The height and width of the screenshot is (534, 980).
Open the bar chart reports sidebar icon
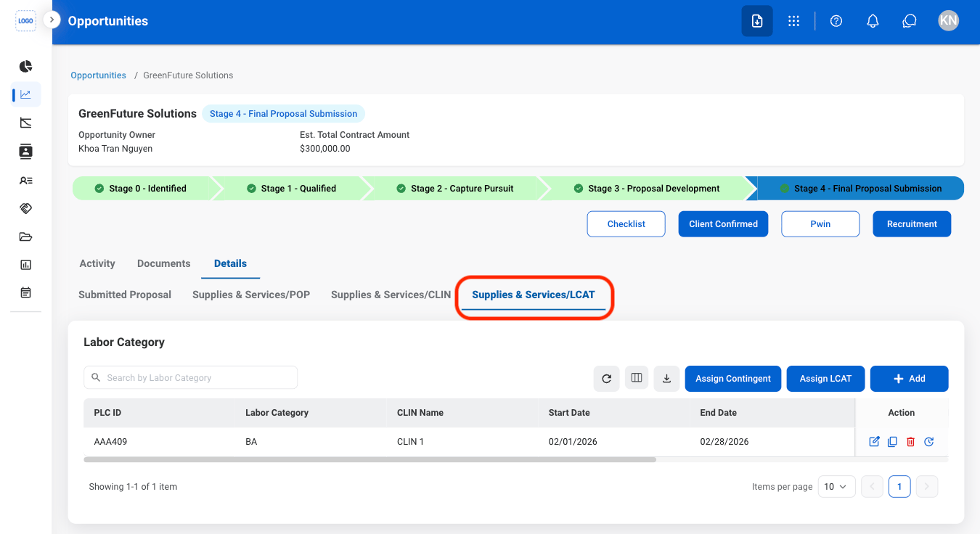click(26, 265)
